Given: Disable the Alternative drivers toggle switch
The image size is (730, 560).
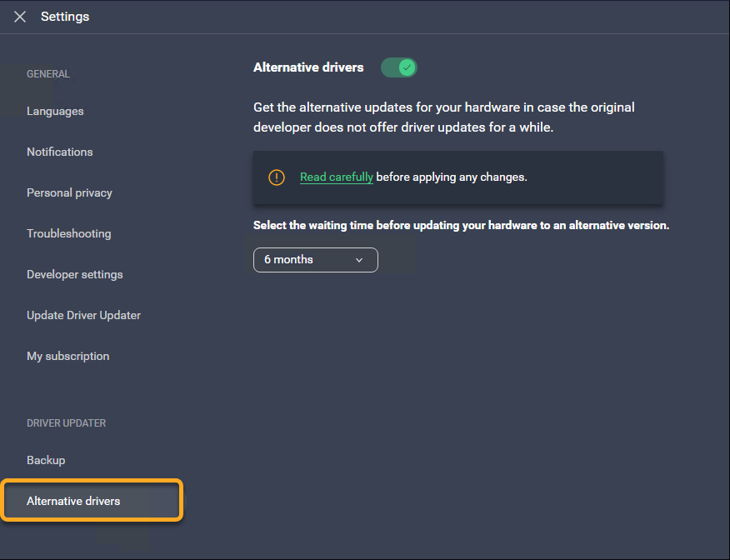Looking at the screenshot, I should pos(398,67).
